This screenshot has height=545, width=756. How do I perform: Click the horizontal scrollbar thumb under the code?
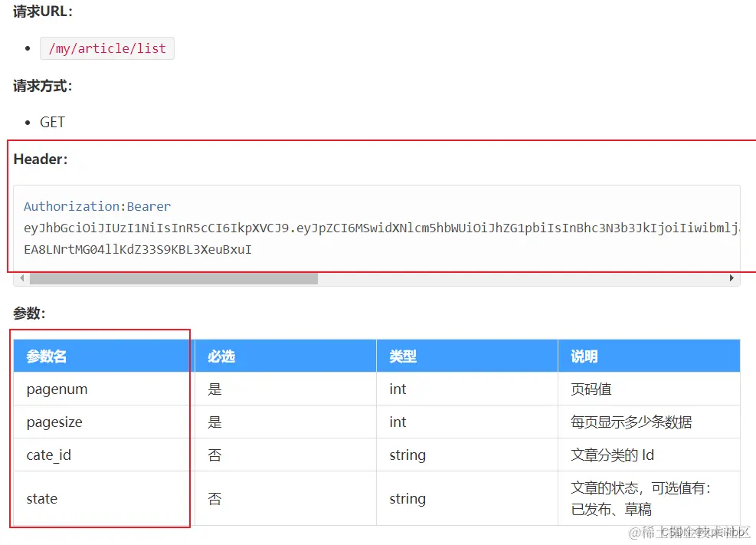[174, 278]
